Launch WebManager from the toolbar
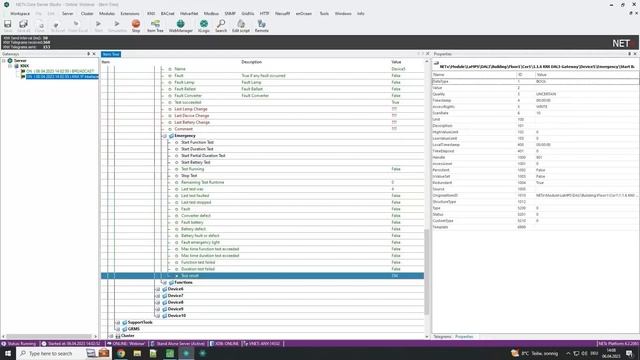Screen dimensions: 640x360 [180, 25]
